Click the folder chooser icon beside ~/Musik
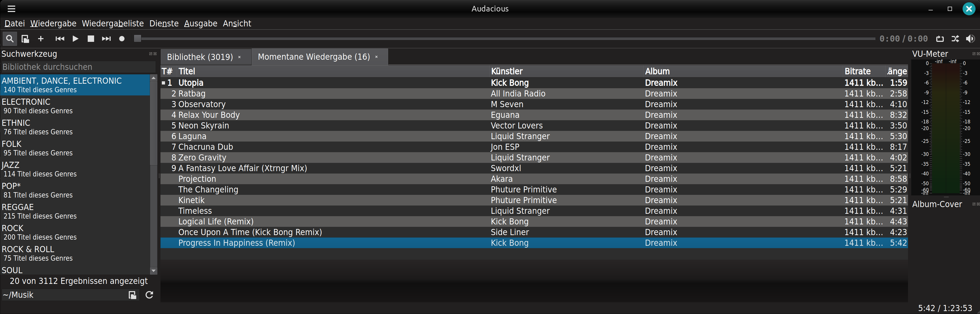Viewport: 980px width, 314px height. point(132,295)
